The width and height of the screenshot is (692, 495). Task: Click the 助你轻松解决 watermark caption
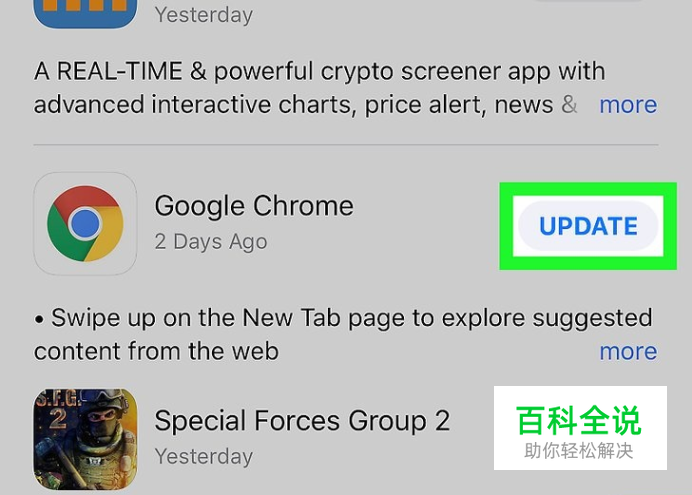pos(579,451)
